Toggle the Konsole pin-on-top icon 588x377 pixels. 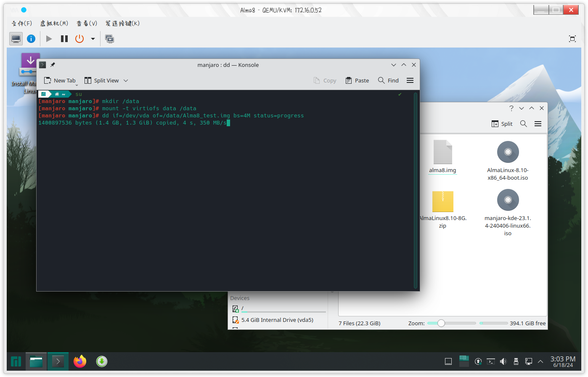point(53,65)
